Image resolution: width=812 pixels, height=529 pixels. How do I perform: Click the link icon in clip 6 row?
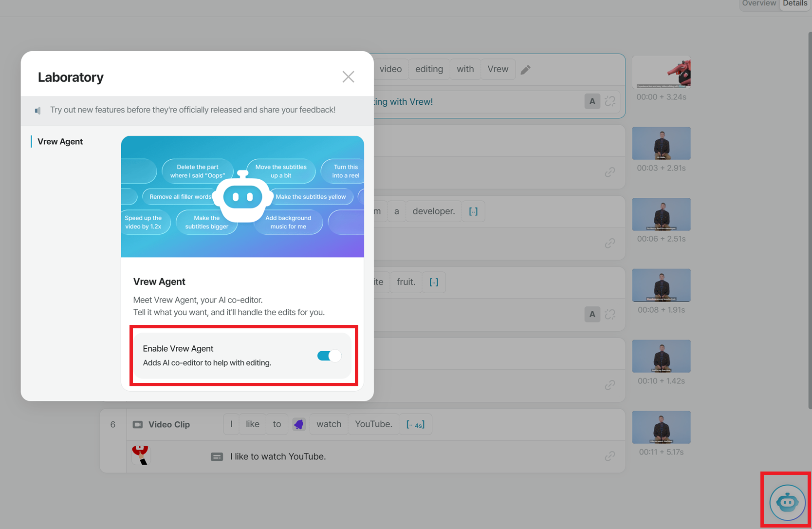[610, 456]
